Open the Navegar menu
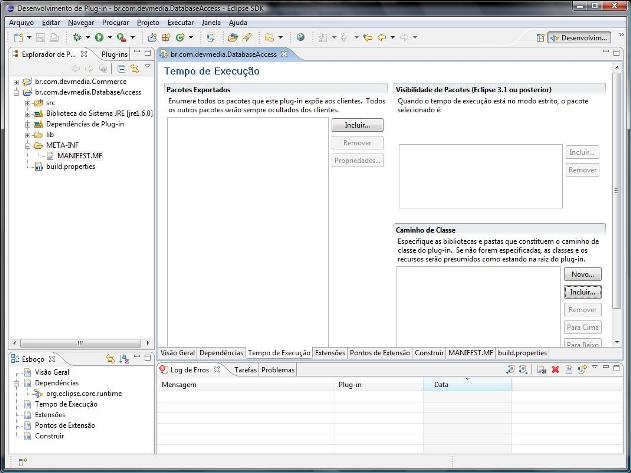 click(x=81, y=23)
